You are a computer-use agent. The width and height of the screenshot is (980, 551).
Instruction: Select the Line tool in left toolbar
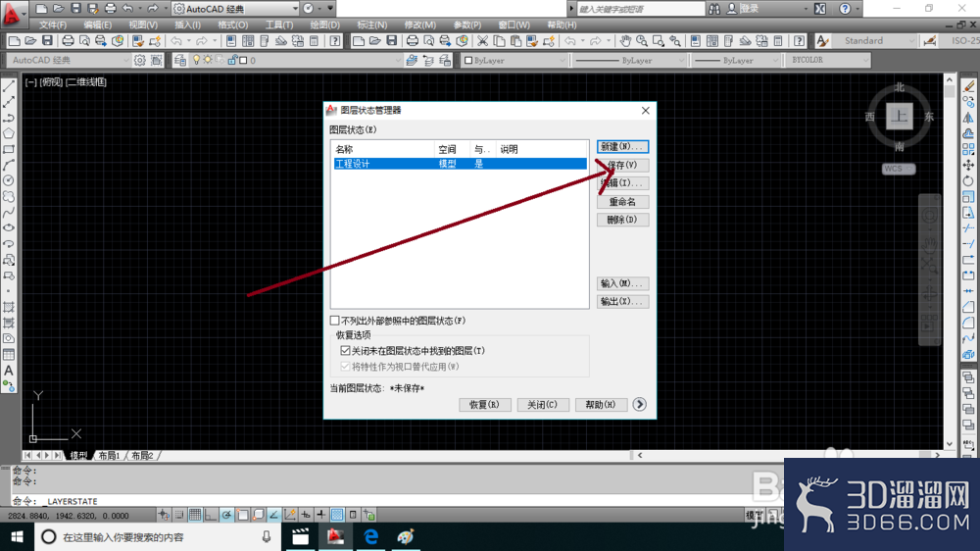point(9,86)
